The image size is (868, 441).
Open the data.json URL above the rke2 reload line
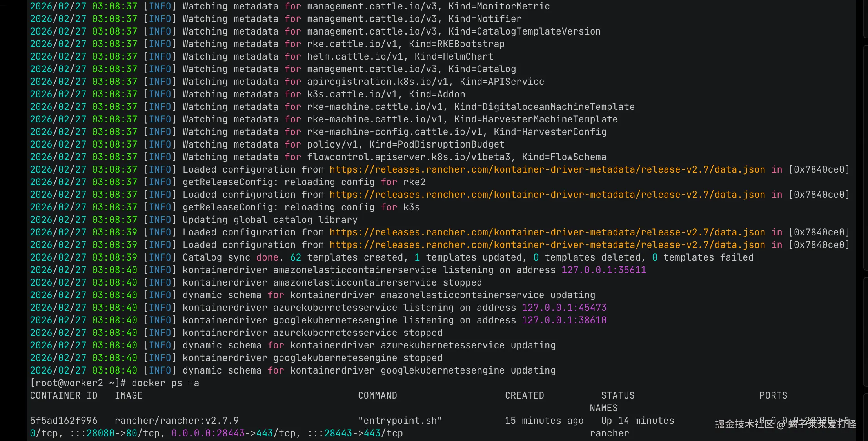pyautogui.click(x=547, y=169)
